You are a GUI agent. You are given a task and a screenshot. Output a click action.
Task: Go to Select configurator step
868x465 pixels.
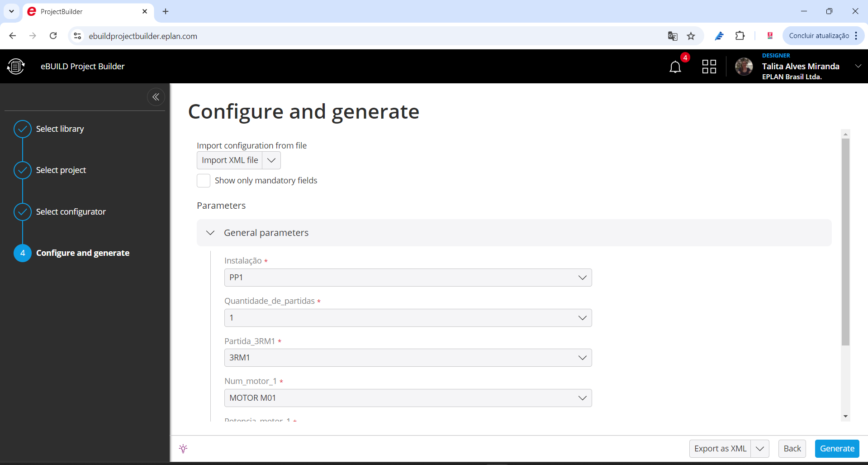click(x=71, y=212)
